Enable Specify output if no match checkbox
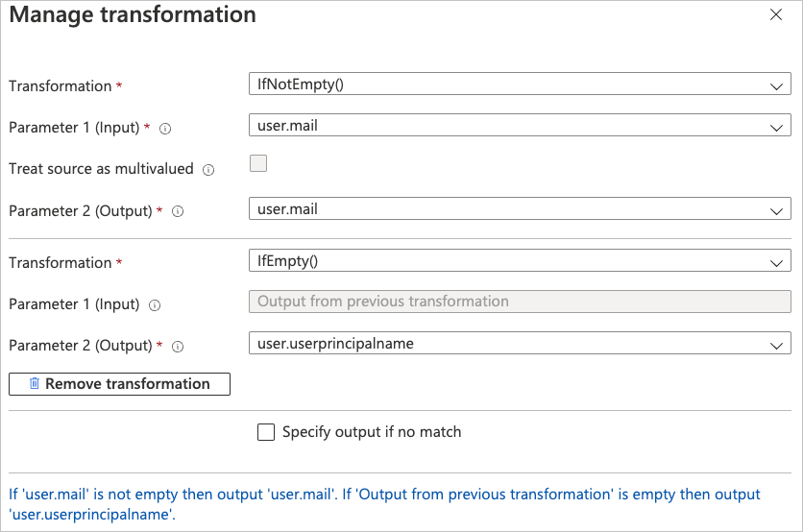803x532 pixels. [x=266, y=432]
